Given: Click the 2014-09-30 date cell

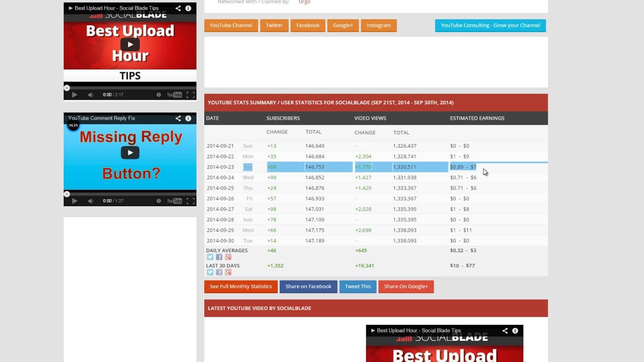Looking at the screenshot, I should [x=220, y=241].
